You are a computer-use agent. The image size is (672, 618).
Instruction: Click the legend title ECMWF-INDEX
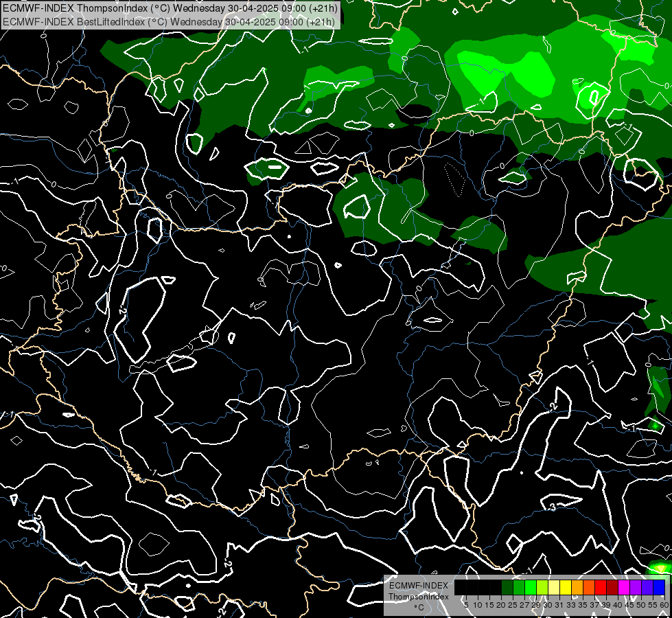(x=419, y=586)
